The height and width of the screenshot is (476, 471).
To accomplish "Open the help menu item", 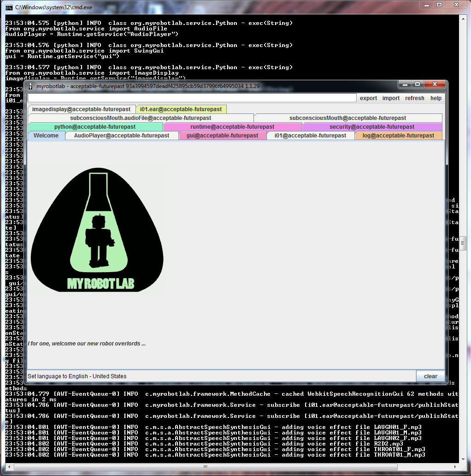I will point(436,98).
